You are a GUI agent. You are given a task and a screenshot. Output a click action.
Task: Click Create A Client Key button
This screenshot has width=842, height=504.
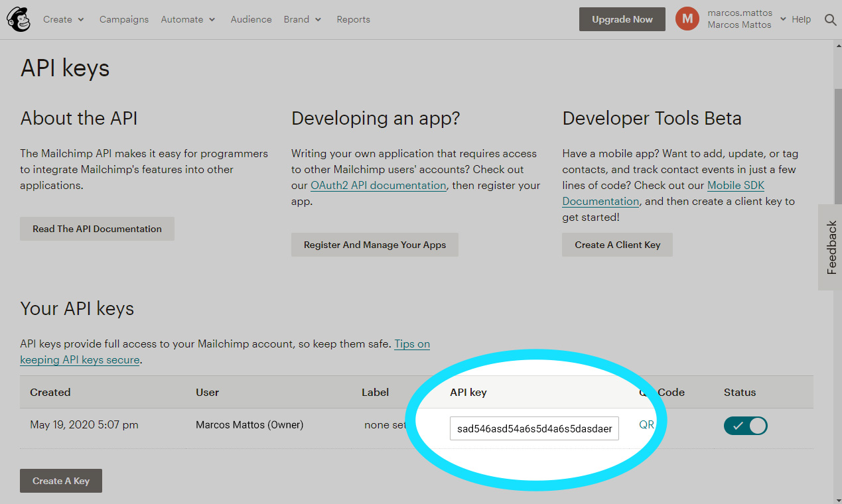[618, 245]
